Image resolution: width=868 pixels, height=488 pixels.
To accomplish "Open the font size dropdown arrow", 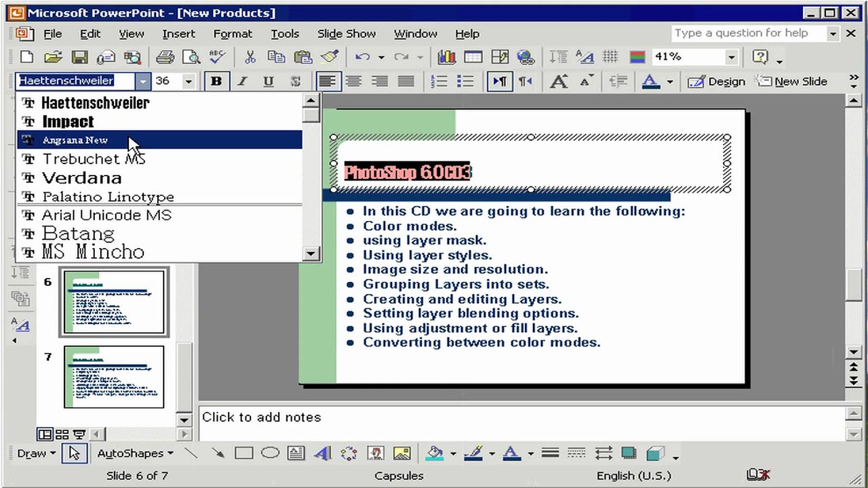I will pyautogui.click(x=189, y=81).
